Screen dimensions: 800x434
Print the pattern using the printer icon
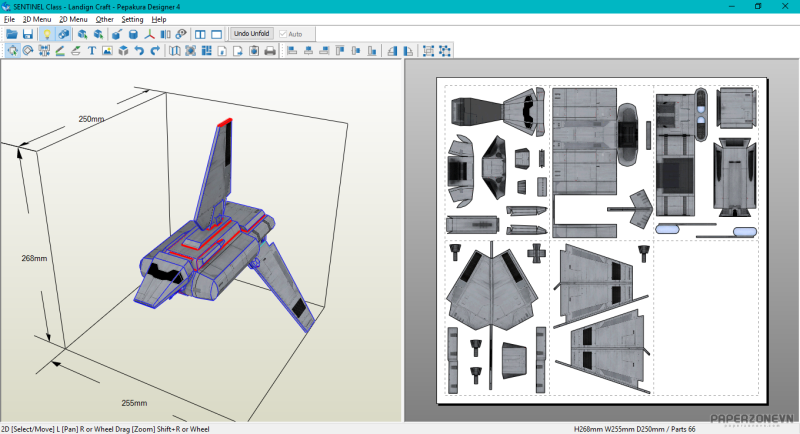pyautogui.click(x=270, y=50)
